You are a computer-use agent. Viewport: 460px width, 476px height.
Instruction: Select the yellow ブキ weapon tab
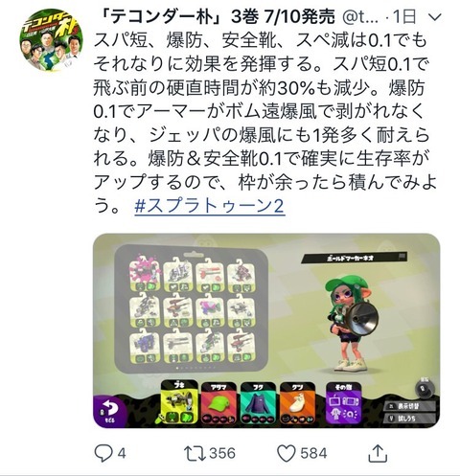(179, 402)
